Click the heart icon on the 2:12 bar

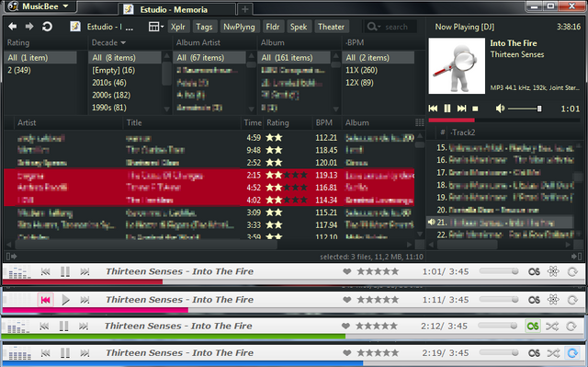tap(345, 327)
